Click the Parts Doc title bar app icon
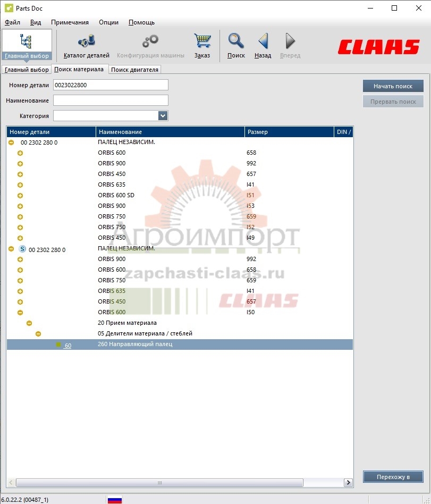The image size is (431, 504). [x=9, y=8]
